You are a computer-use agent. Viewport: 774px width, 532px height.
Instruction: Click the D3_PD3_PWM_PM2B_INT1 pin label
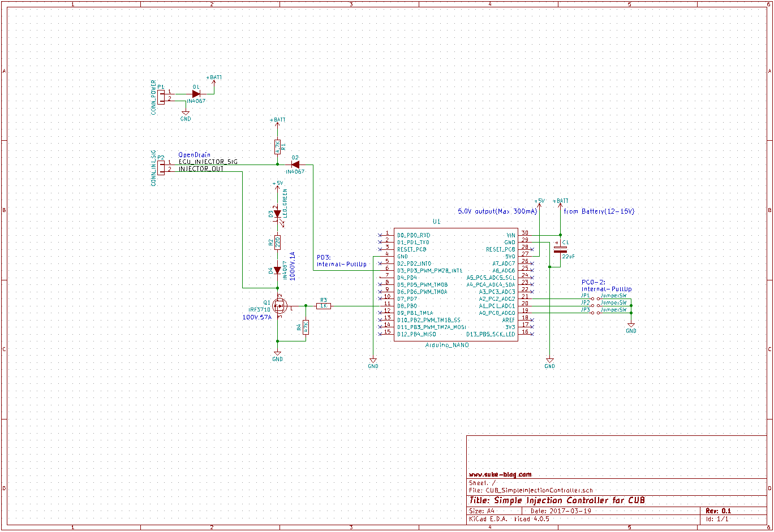(x=429, y=271)
